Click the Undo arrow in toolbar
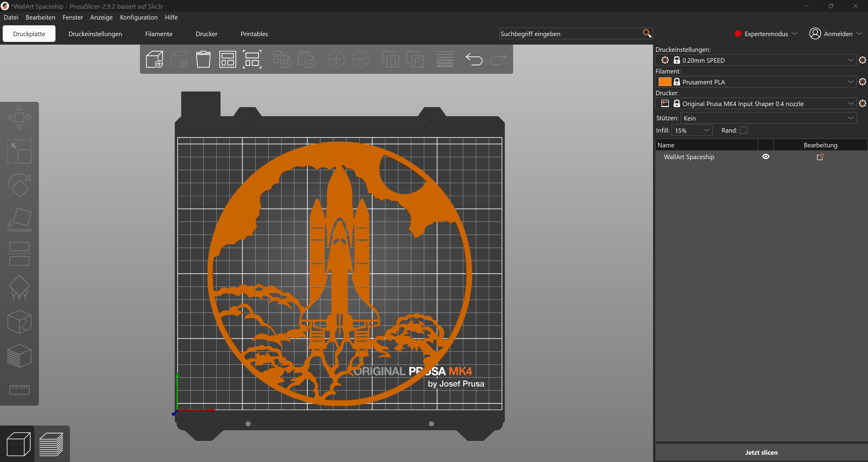The width and height of the screenshot is (868, 462). [x=474, y=59]
